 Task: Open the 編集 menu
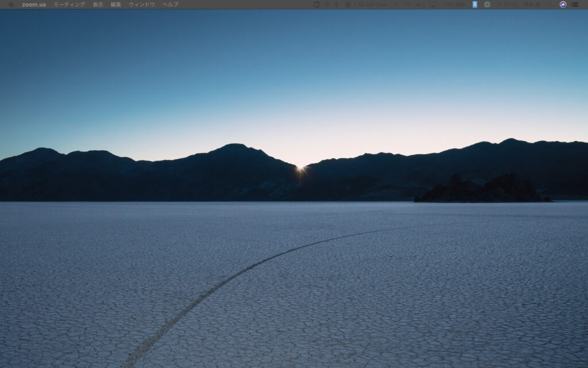coord(116,5)
